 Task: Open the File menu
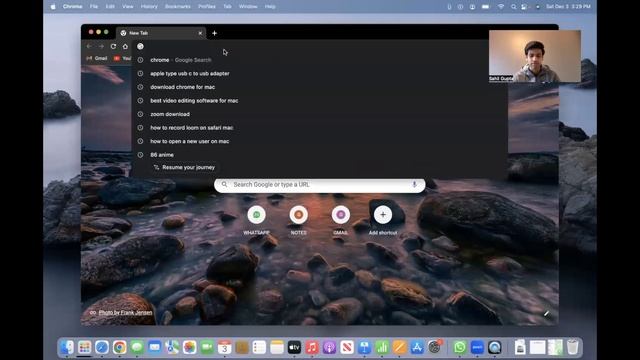tap(94, 7)
